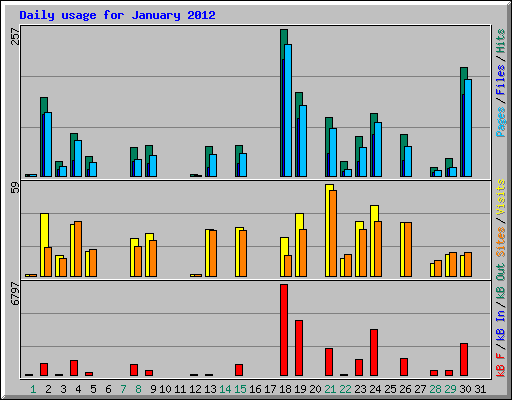Click the green day label 14

[225, 389]
